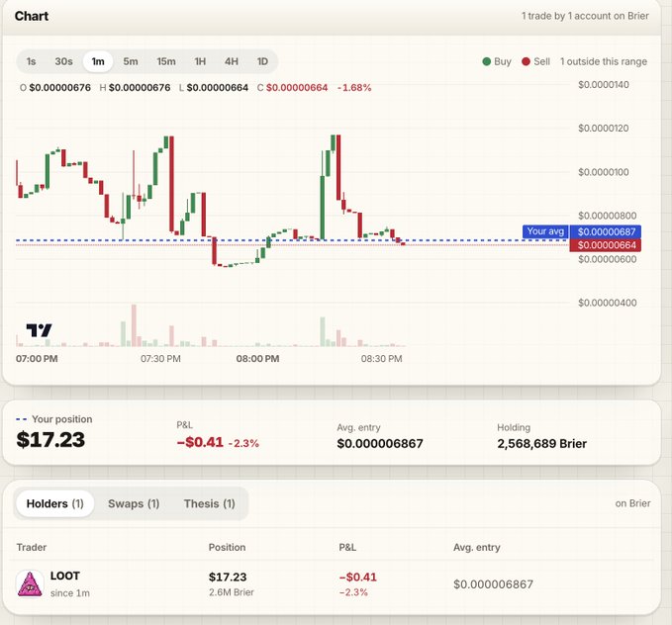Image resolution: width=672 pixels, height=625 pixels.
Task: Click the 'Your position' label
Action: tap(61, 419)
